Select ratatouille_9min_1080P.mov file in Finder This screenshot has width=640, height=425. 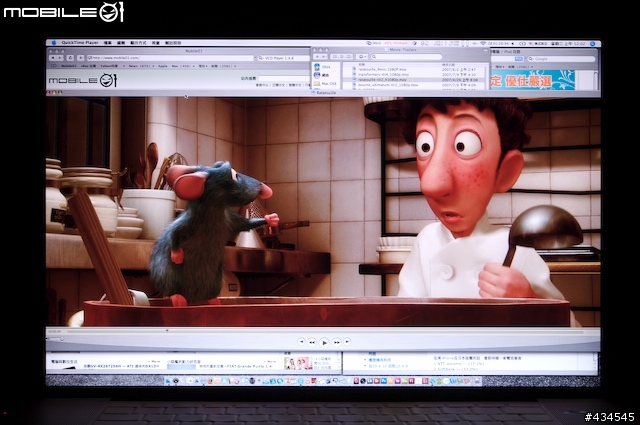coord(378,69)
